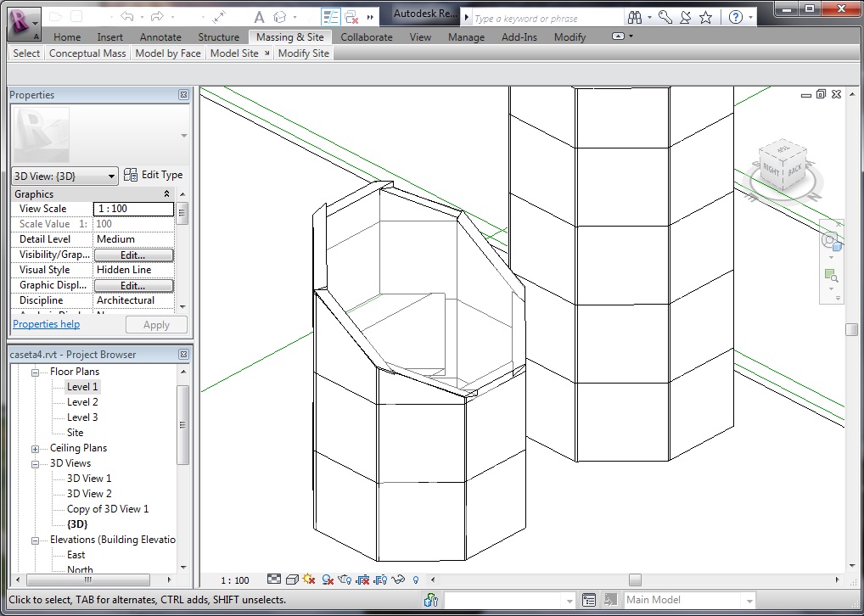Open the Steering Wheels navigation tool

click(x=831, y=241)
